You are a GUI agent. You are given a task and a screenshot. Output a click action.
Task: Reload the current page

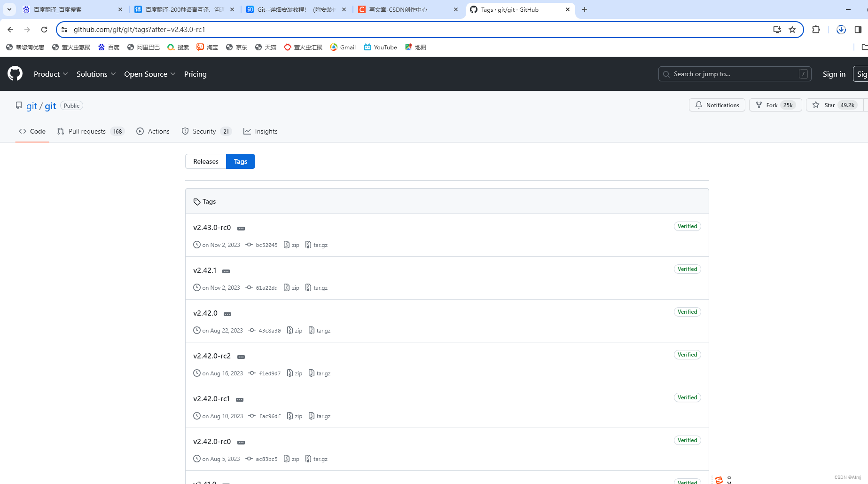coord(44,30)
